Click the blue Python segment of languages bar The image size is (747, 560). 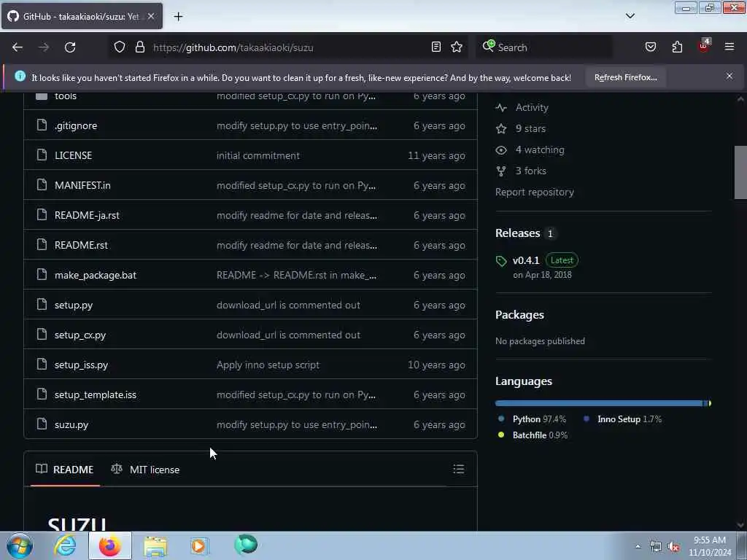pos(600,403)
